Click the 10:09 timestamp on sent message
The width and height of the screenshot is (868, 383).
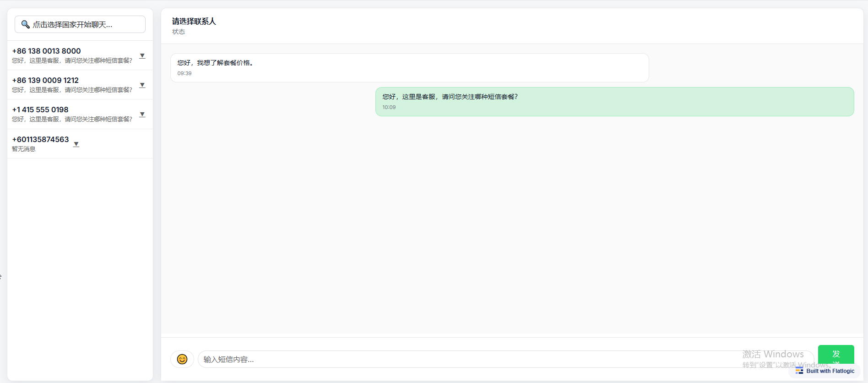pyautogui.click(x=389, y=107)
